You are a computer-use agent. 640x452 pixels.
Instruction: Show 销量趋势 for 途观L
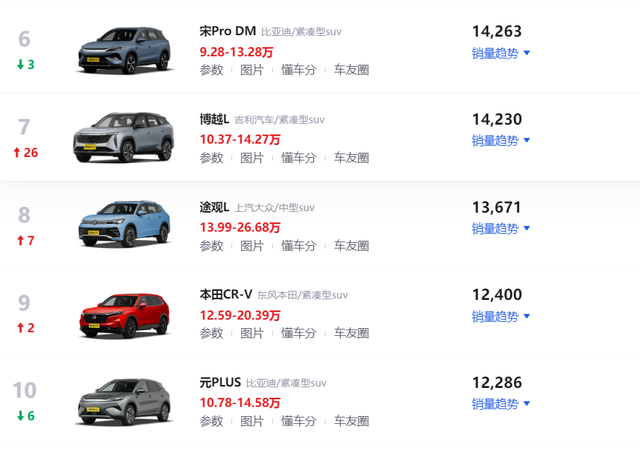(x=501, y=228)
